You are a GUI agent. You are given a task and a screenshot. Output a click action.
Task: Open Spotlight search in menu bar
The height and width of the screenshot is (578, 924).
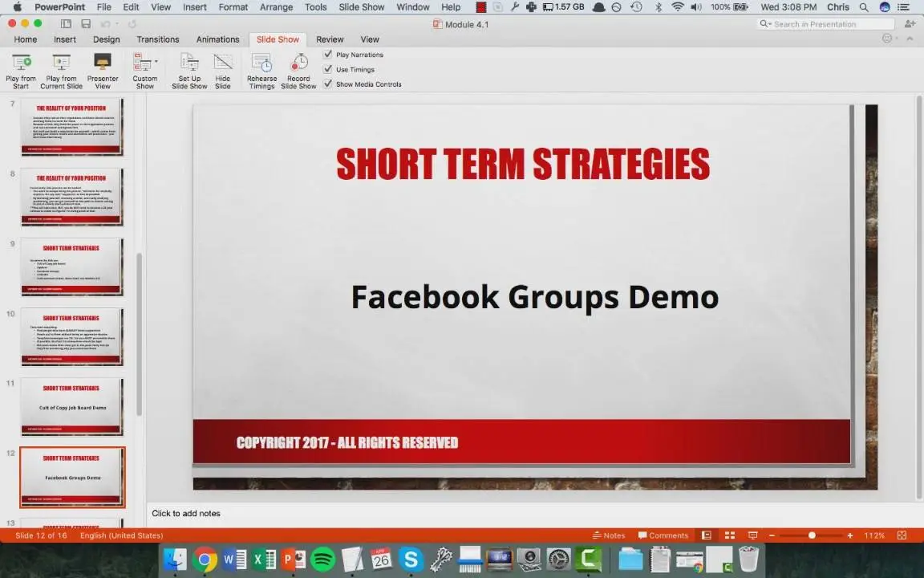(863, 7)
